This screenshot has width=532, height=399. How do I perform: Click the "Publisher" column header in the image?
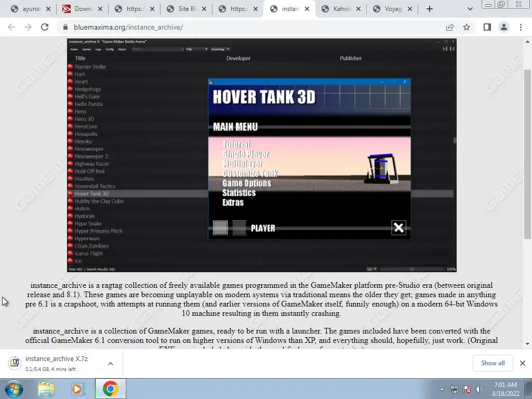pos(351,58)
